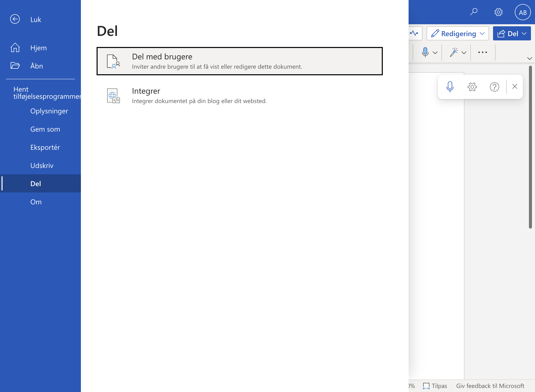This screenshot has width=535, height=392.
Task: Click the Luk close label
Action: (36, 19)
